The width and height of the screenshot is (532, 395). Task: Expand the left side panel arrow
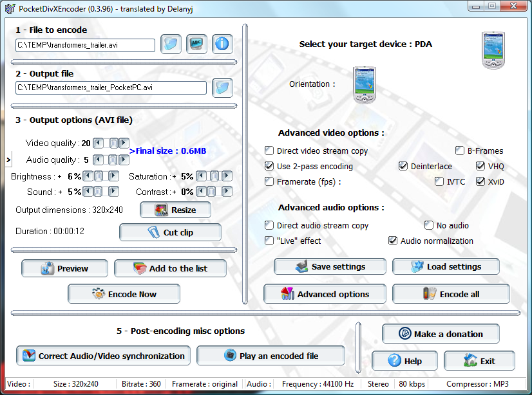pyautogui.click(x=8, y=159)
